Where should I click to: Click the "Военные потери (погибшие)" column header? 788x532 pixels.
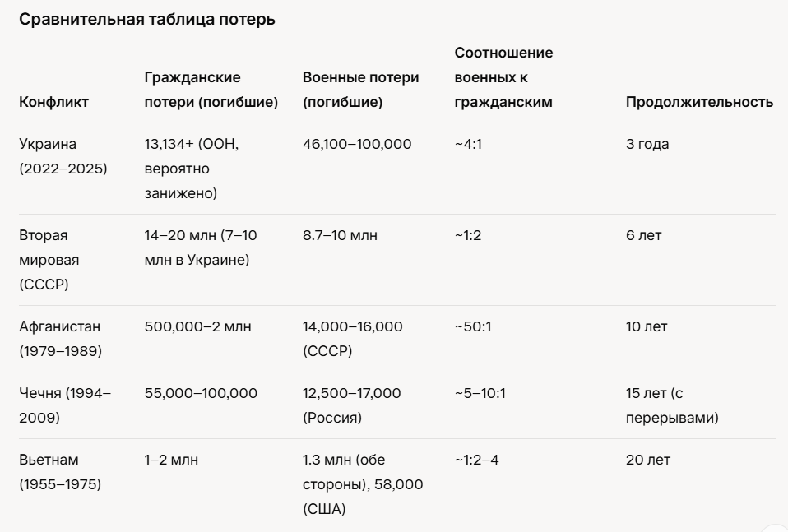pos(360,90)
